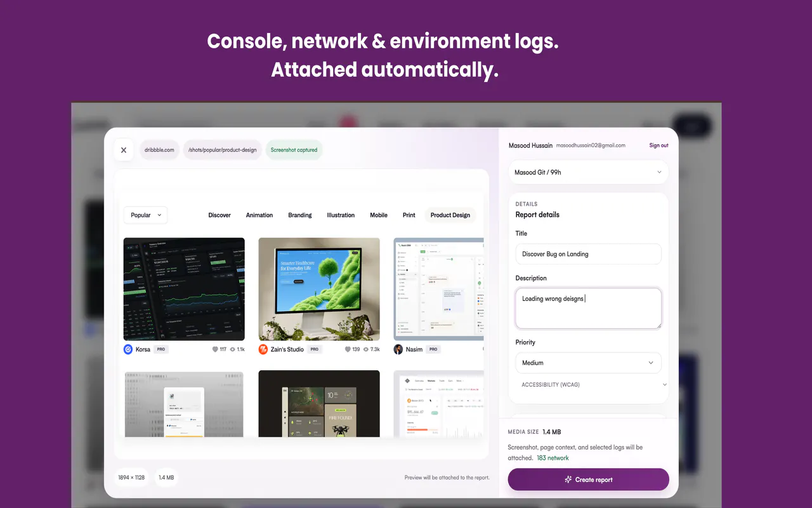
Task: Click the Nasim profile avatar
Action: (x=398, y=349)
